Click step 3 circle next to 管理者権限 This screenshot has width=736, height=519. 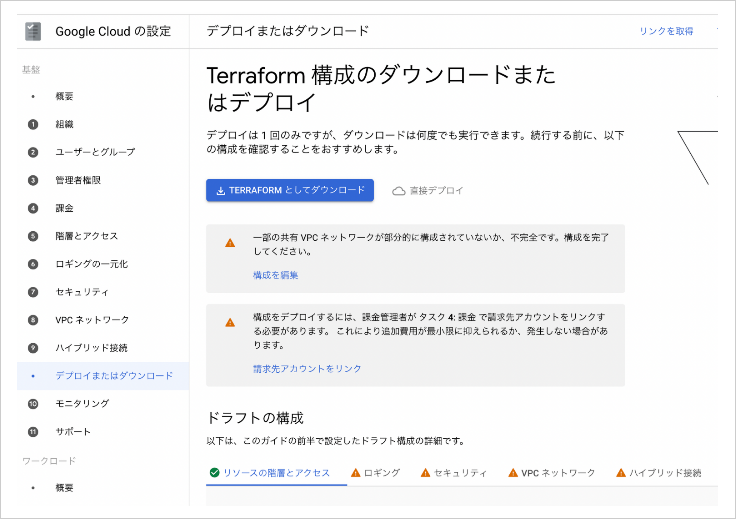tap(33, 180)
